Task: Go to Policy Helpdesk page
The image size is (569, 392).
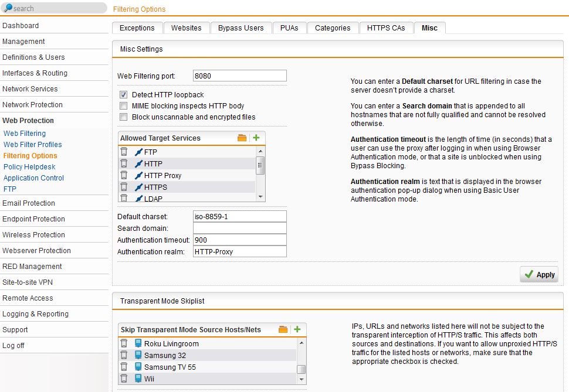Action: point(29,167)
